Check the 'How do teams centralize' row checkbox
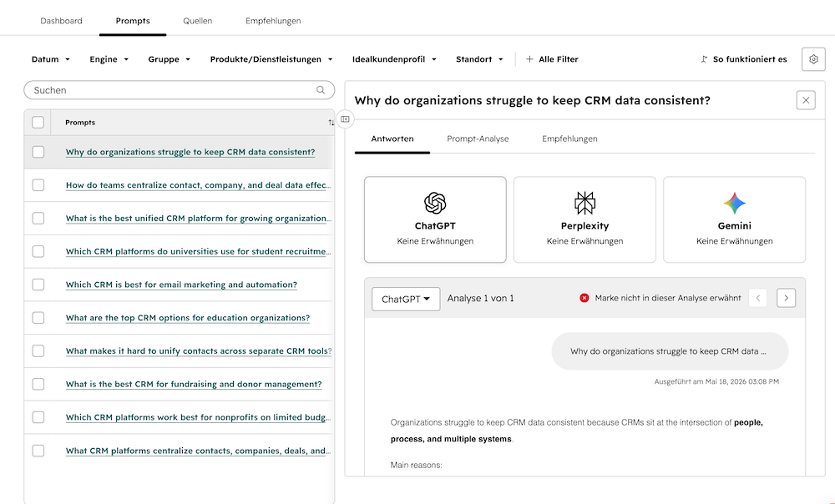 (38, 184)
